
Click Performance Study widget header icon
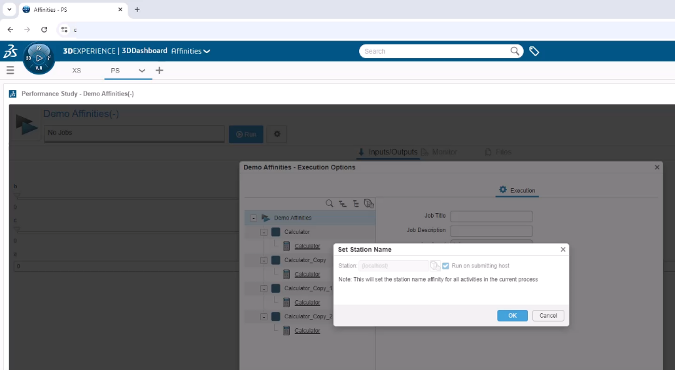coord(13,94)
